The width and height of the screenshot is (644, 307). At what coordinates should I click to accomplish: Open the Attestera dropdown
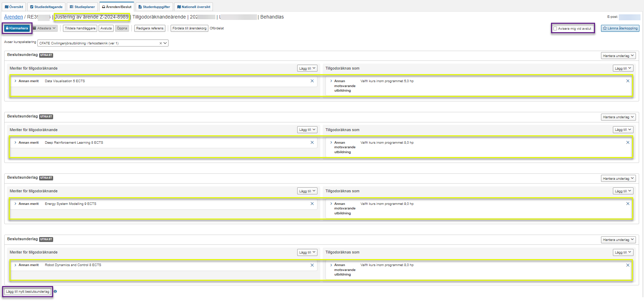tap(44, 28)
